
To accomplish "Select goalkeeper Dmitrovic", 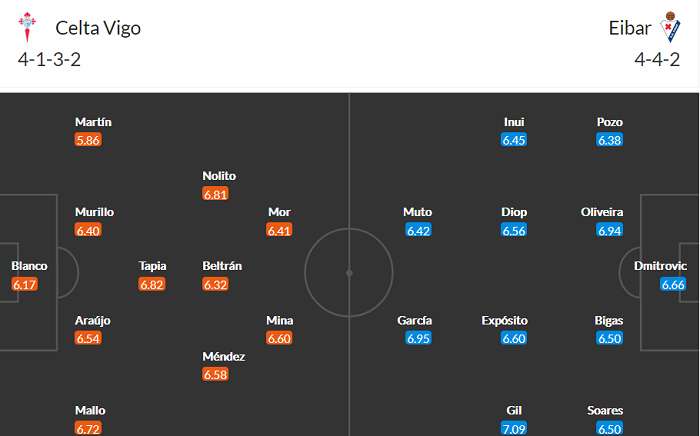I will click(662, 266).
